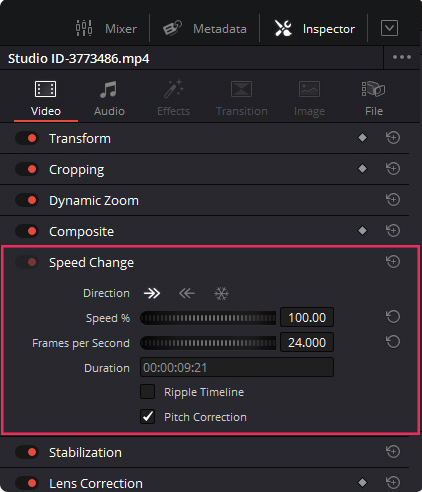Screen dimensions: 422x492
Task: Expand the Stabilization section header
Action: tap(85, 452)
